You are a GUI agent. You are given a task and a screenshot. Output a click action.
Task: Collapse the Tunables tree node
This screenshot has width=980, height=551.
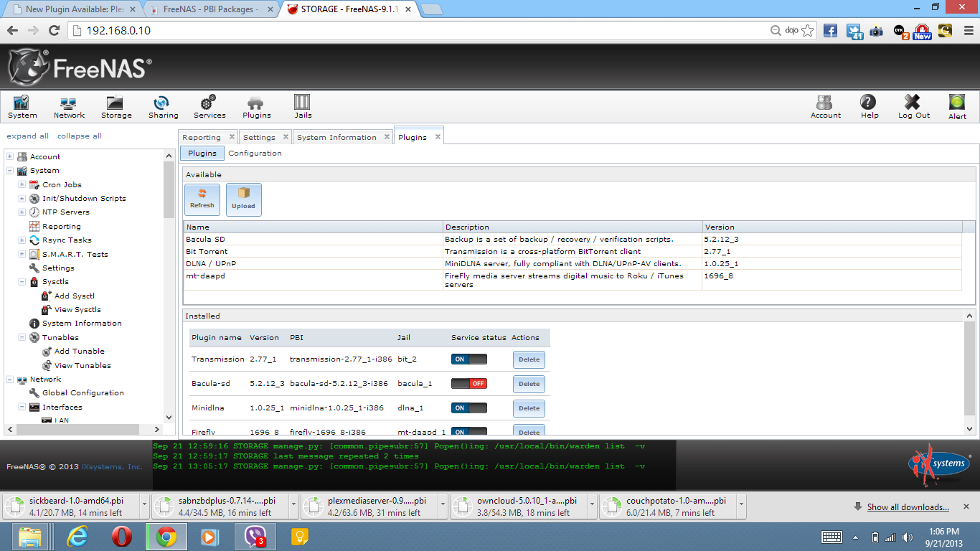click(22, 338)
